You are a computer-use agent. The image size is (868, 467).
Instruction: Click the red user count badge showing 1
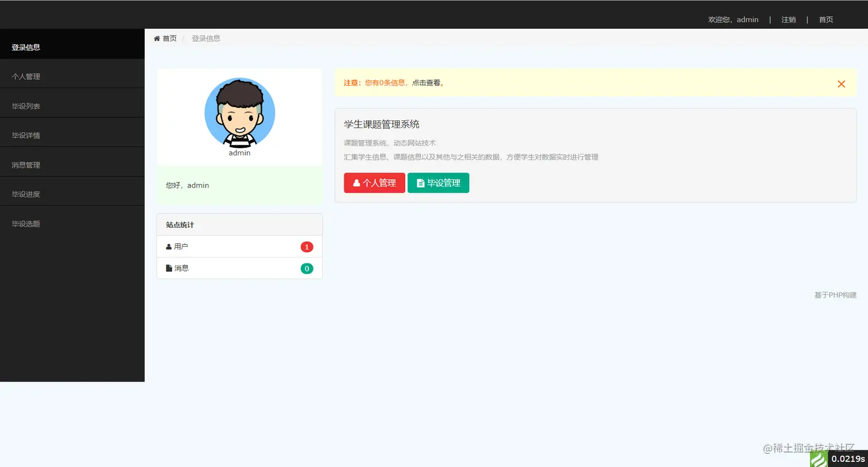[x=307, y=246]
